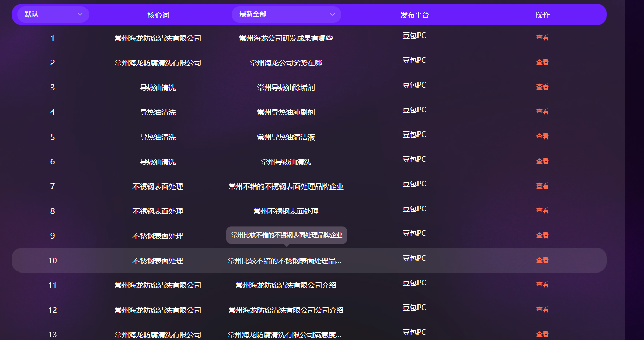Open the 最新全部 filter dropdown
The width and height of the screenshot is (644, 340).
coord(286,14)
